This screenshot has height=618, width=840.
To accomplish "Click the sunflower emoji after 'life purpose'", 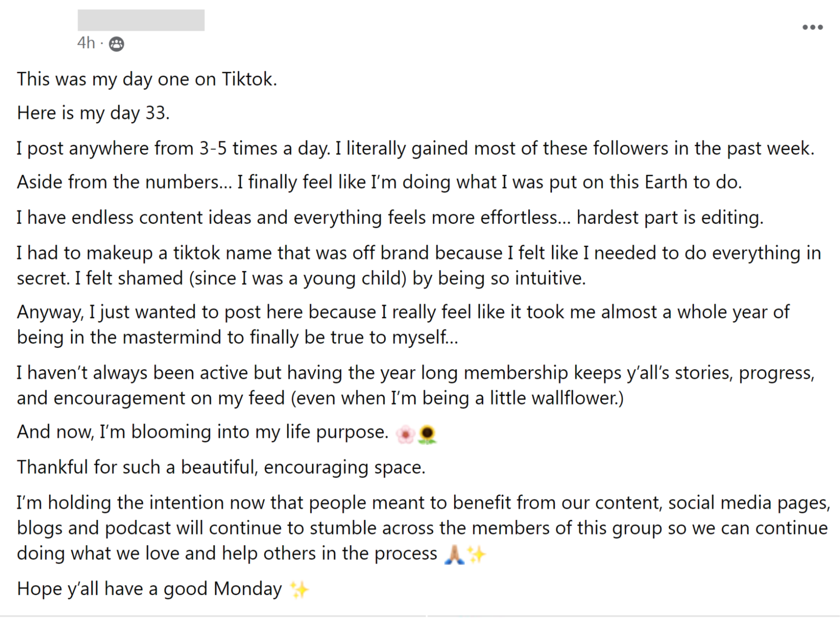I will point(427,434).
